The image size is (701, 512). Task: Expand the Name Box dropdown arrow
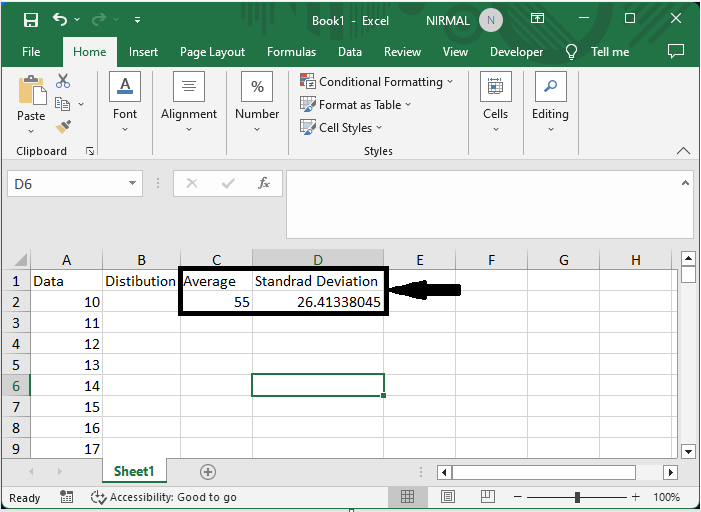[133, 184]
